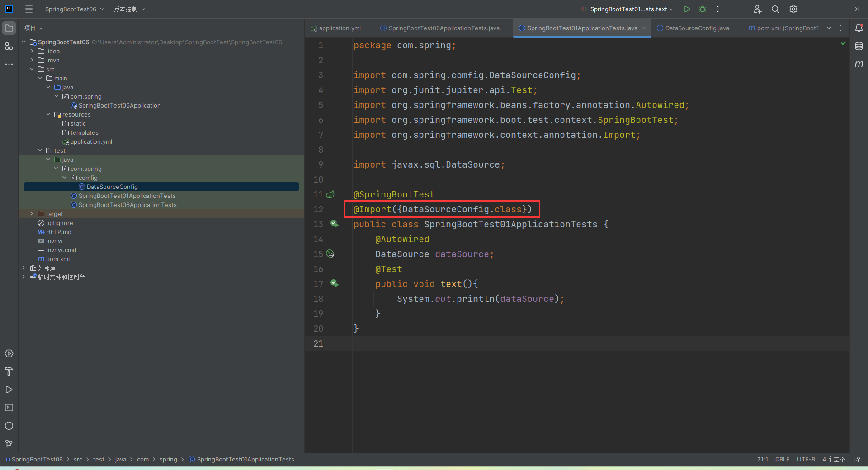This screenshot has height=470, width=868.
Task: Open editor tab options menu
Action: click(x=841, y=28)
